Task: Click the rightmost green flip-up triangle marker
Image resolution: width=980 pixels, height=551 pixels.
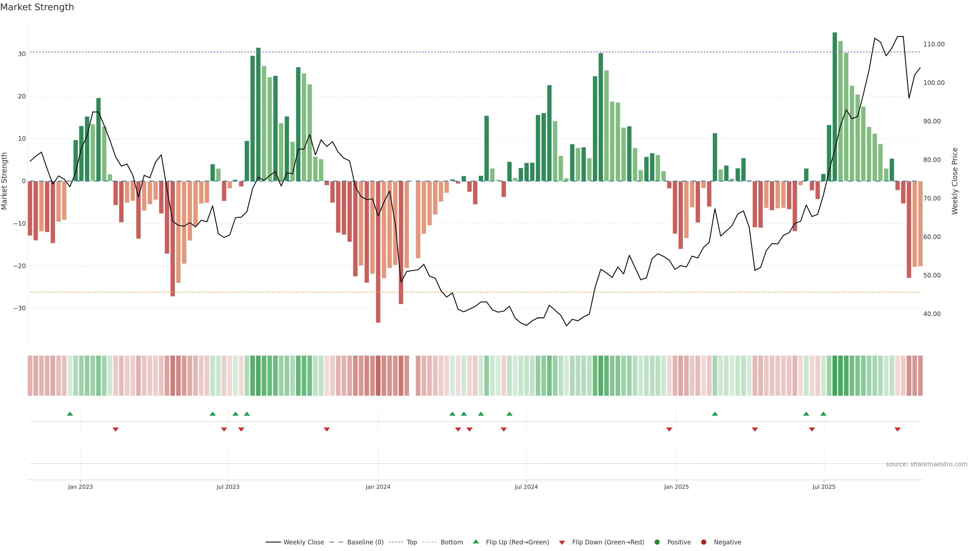Action: click(x=823, y=414)
